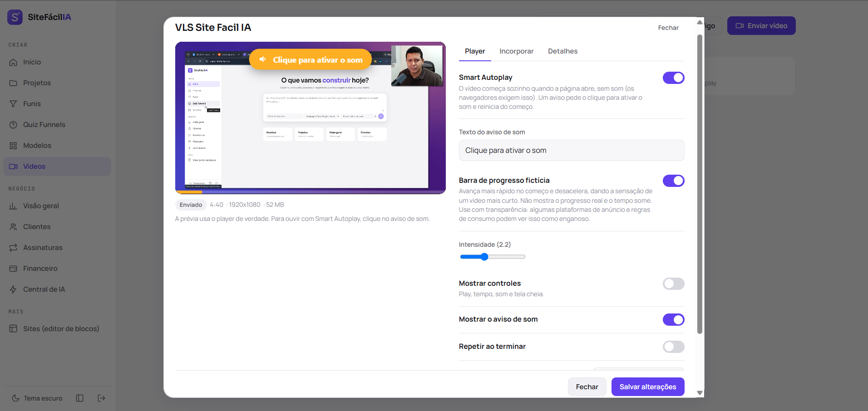This screenshot has width=868, height=411.
Task: Click the Sites editor layout icon
Action: pyautogui.click(x=14, y=329)
